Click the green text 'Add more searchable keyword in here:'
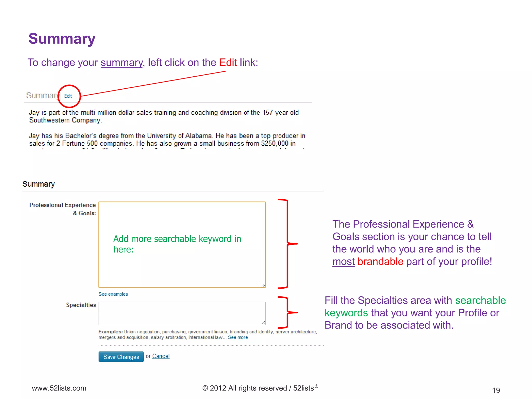Screen dimensions: 532x399 pos(177,244)
